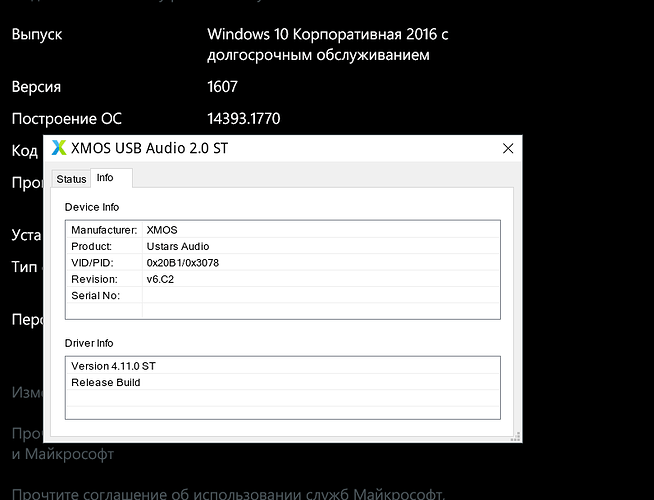This screenshot has width=654, height=500.
Task: Click OS build value 14393.1770 in Settings
Action: coord(244,119)
